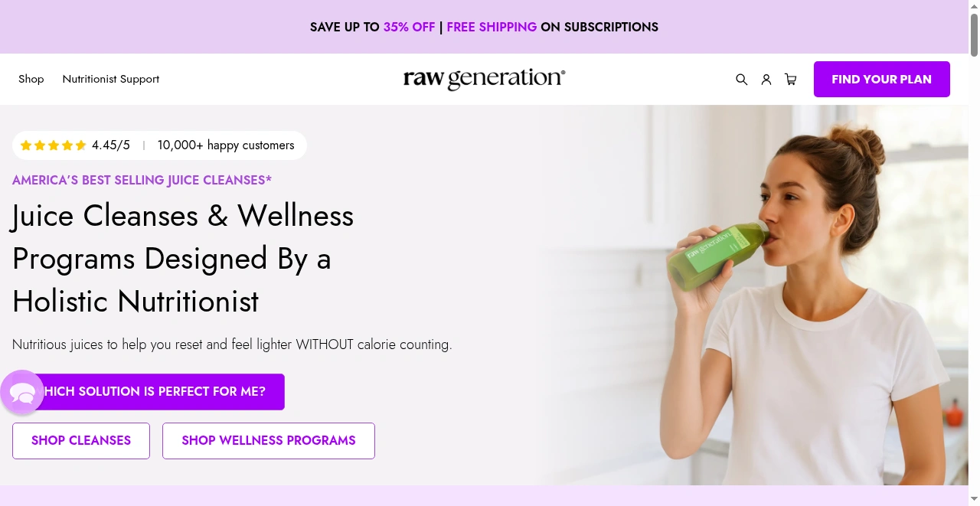Screen dimensions: 980x506
Task: Click the scrollbar up arrow
Action: pos(974,6)
